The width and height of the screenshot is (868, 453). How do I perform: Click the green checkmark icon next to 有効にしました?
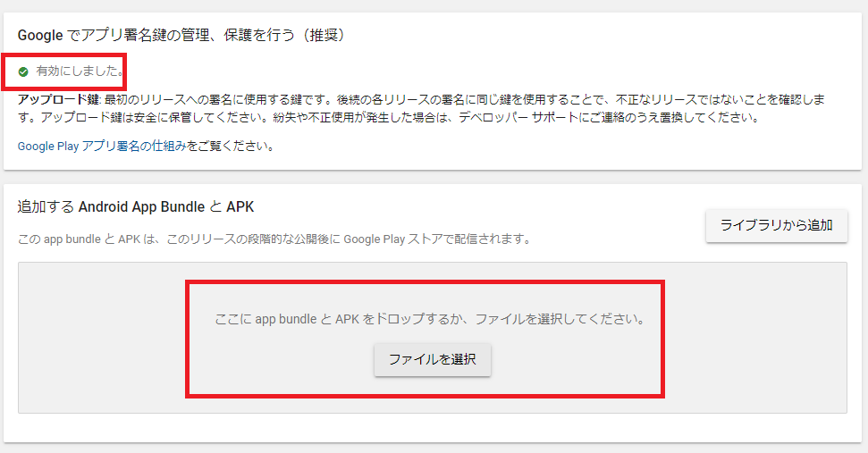pos(23,71)
